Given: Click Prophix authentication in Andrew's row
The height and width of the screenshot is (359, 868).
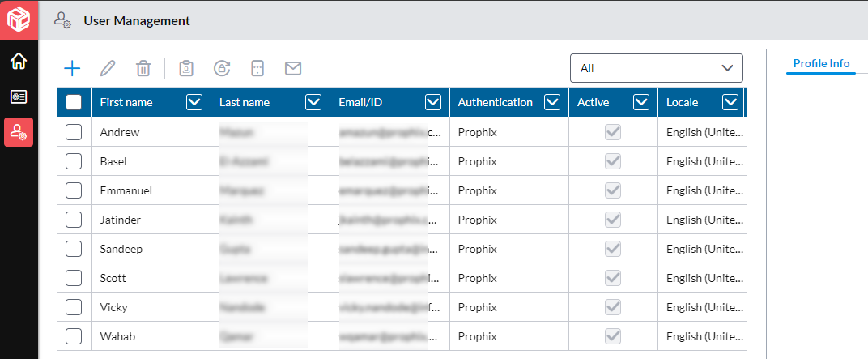Looking at the screenshot, I should point(478,132).
